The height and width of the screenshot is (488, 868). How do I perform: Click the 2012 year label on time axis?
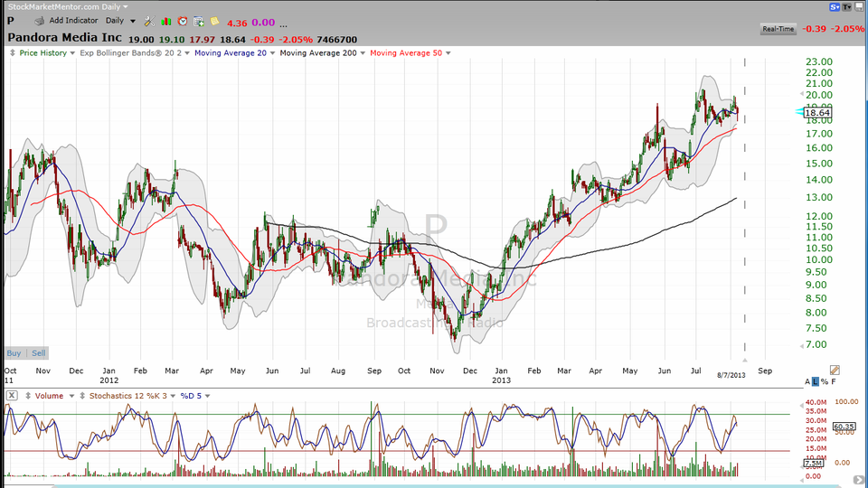[109, 380]
